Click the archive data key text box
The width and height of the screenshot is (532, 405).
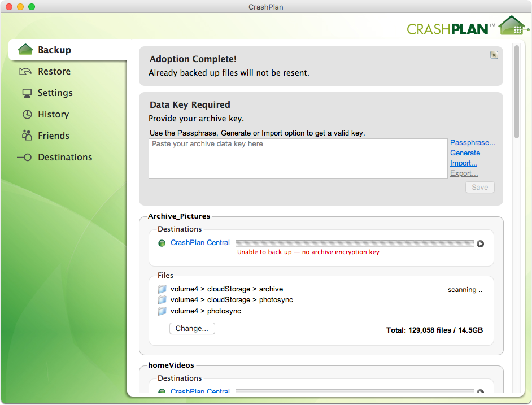pos(298,159)
